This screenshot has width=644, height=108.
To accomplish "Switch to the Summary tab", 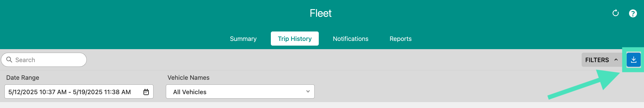I will click(x=243, y=39).
